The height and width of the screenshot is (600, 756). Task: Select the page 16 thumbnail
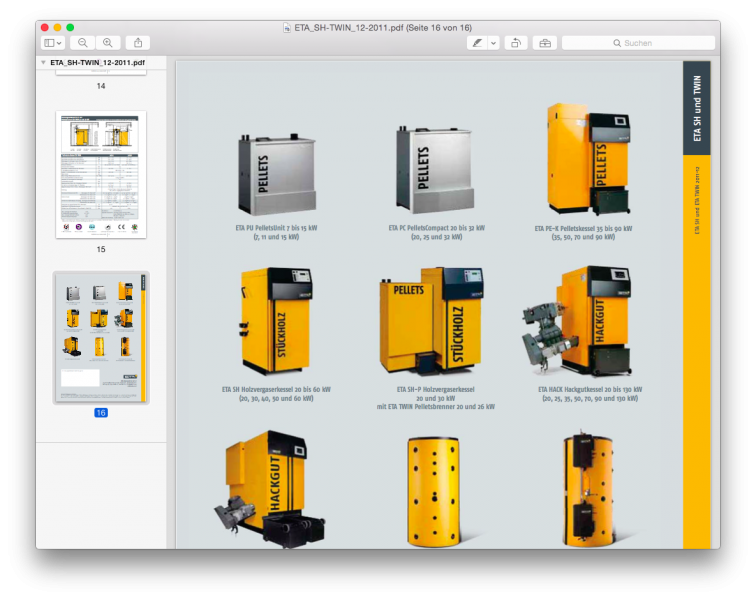pos(101,337)
